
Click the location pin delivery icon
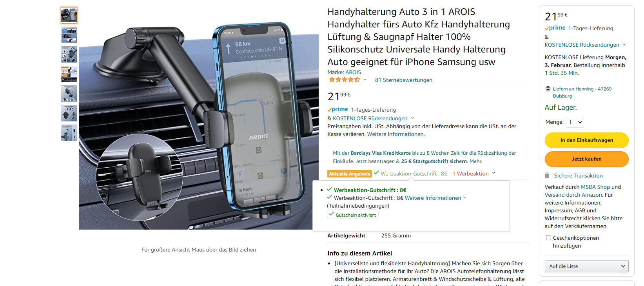coord(548,89)
